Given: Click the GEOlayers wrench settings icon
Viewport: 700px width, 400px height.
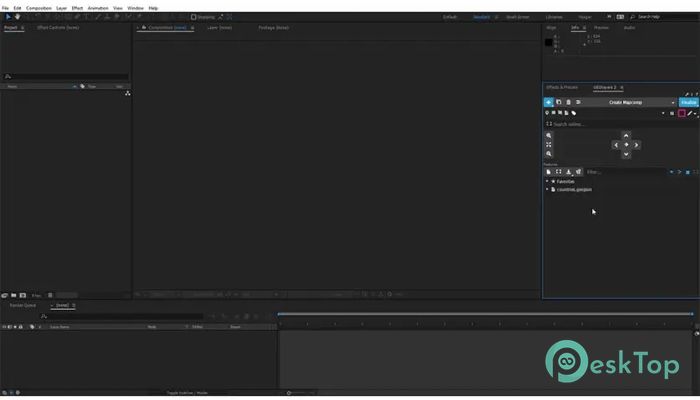Looking at the screenshot, I should tap(687, 94).
